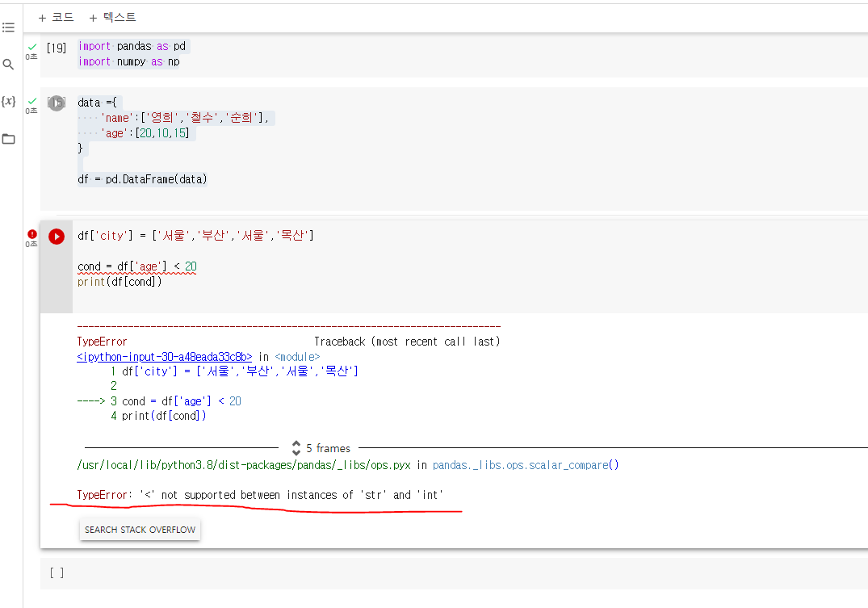The height and width of the screenshot is (608, 868).
Task: Click the df = pd.DataFrame(data) line
Action: pyautogui.click(x=142, y=179)
